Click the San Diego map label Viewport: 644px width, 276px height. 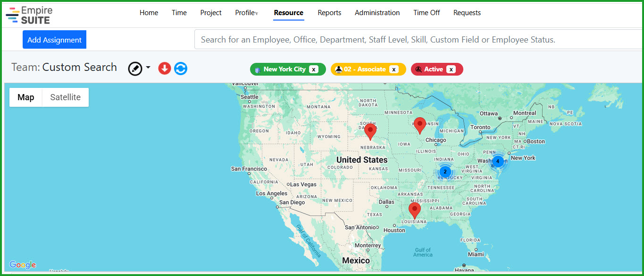click(292, 202)
